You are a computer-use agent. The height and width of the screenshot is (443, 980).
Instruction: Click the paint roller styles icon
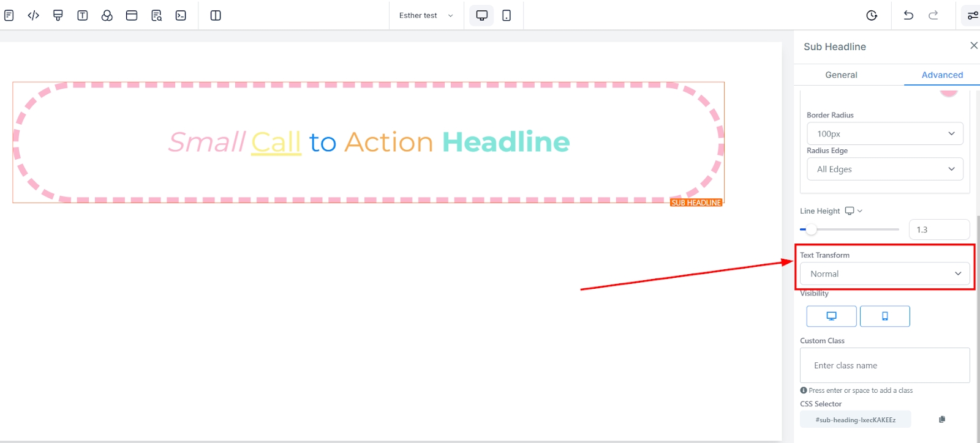pos(58,15)
